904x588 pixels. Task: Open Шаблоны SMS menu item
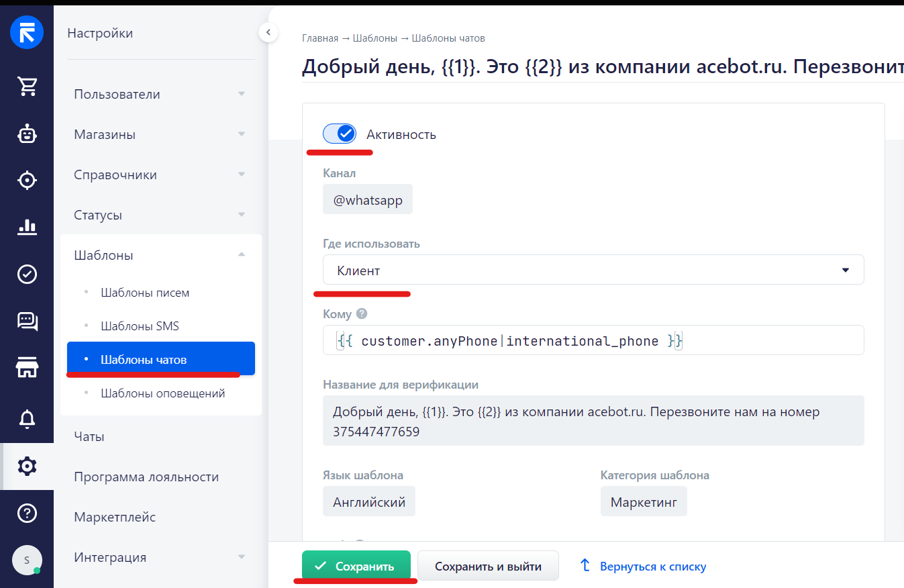140,326
